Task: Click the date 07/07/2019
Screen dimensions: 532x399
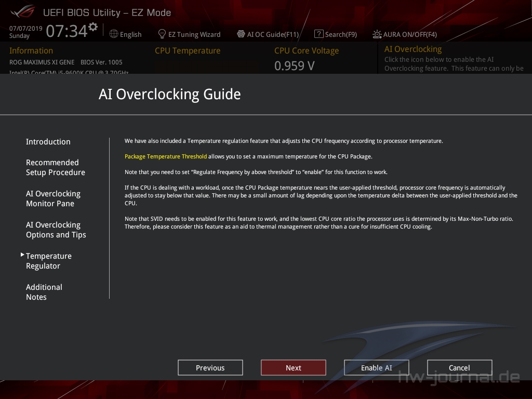Action: tap(26, 28)
